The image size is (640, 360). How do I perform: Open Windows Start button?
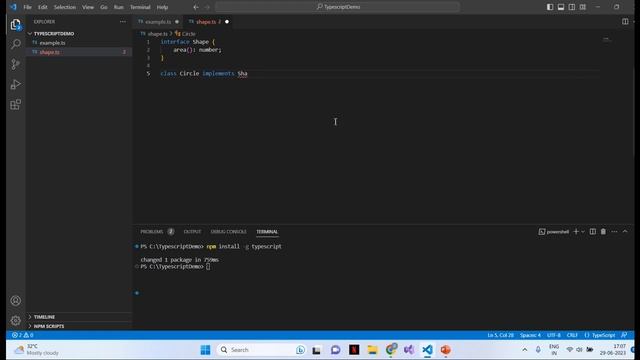pyautogui.click(x=205, y=350)
